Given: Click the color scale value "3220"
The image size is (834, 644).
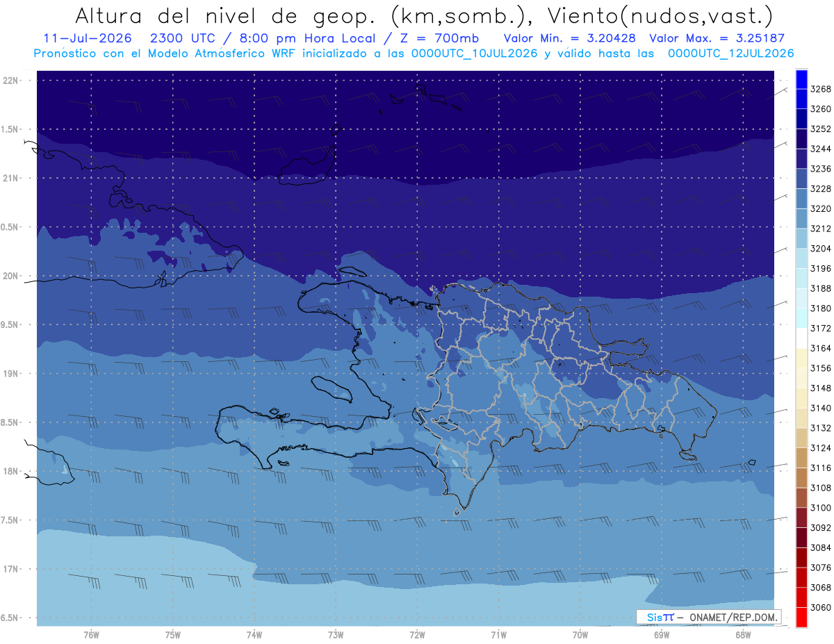Looking at the screenshot, I should coord(821,208).
